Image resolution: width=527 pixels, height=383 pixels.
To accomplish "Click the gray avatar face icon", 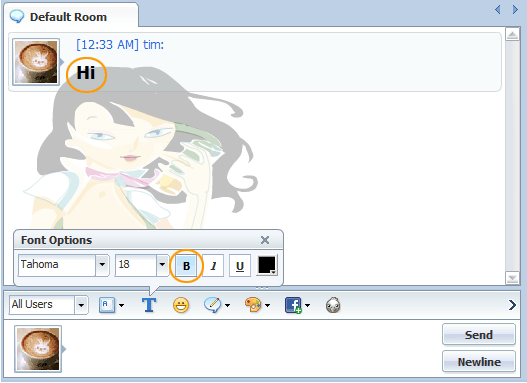I will [x=333, y=305].
